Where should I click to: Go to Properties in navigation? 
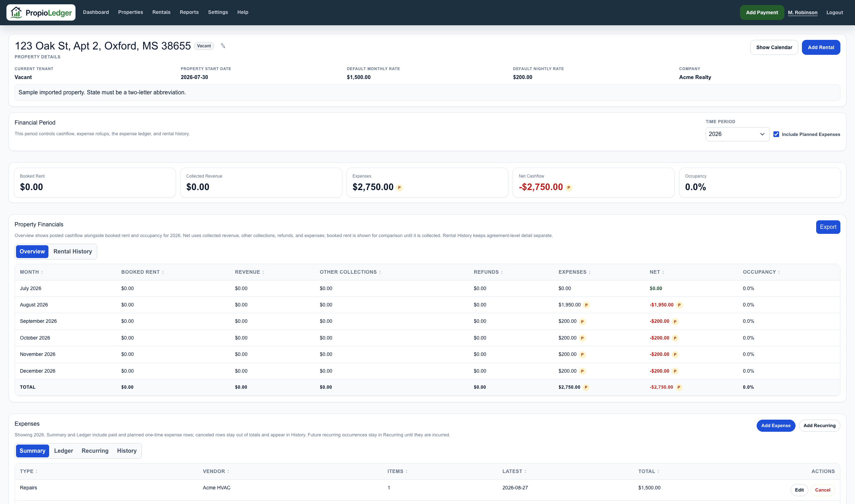(130, 12)
